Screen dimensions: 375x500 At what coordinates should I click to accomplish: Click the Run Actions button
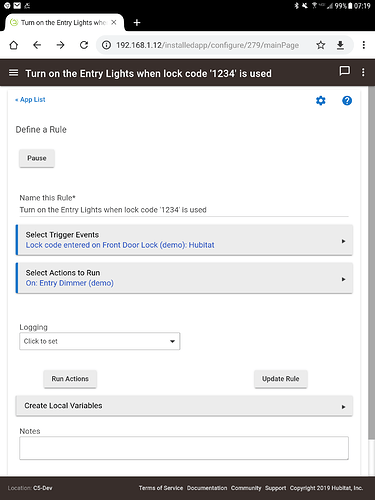pos(70,379)
